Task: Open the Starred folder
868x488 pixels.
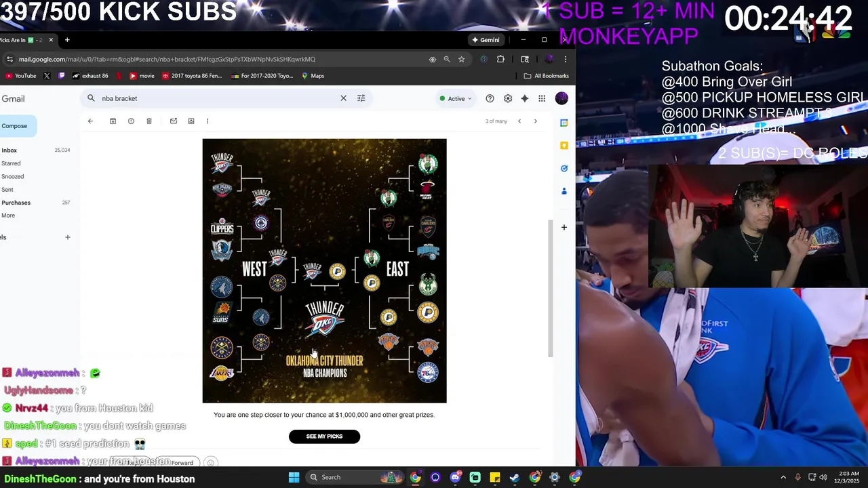Action: click(11, 163)
